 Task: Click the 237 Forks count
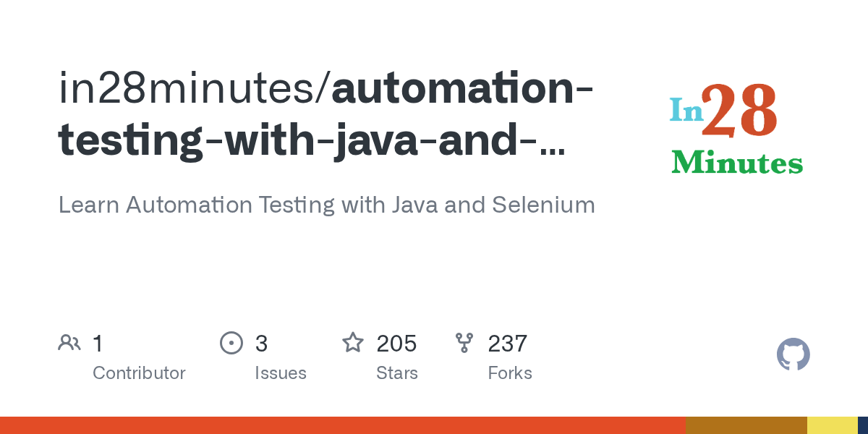click(508, 344)
